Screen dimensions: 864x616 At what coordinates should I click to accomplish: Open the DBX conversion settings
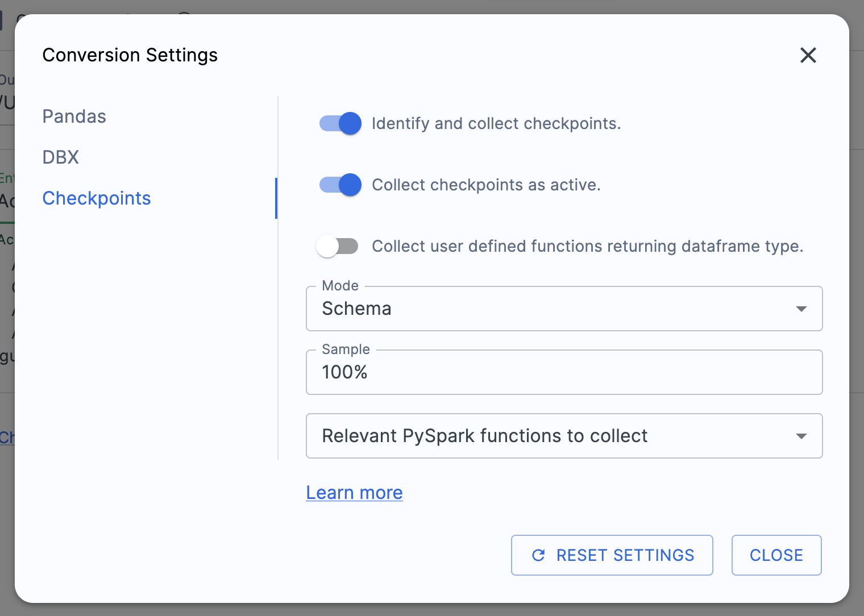pos(60,157)
